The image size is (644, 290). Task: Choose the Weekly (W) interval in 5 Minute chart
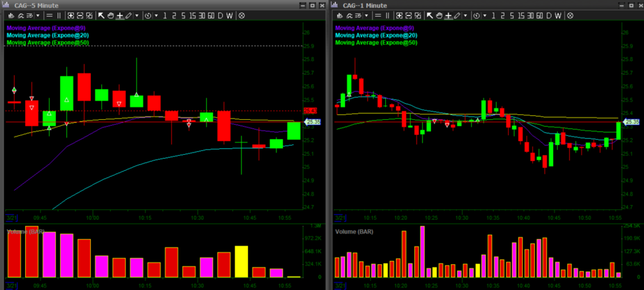[x=229, y=15]
